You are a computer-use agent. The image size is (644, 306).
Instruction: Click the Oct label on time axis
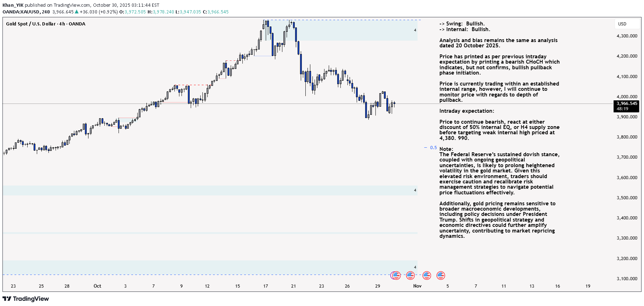(97, 286)
